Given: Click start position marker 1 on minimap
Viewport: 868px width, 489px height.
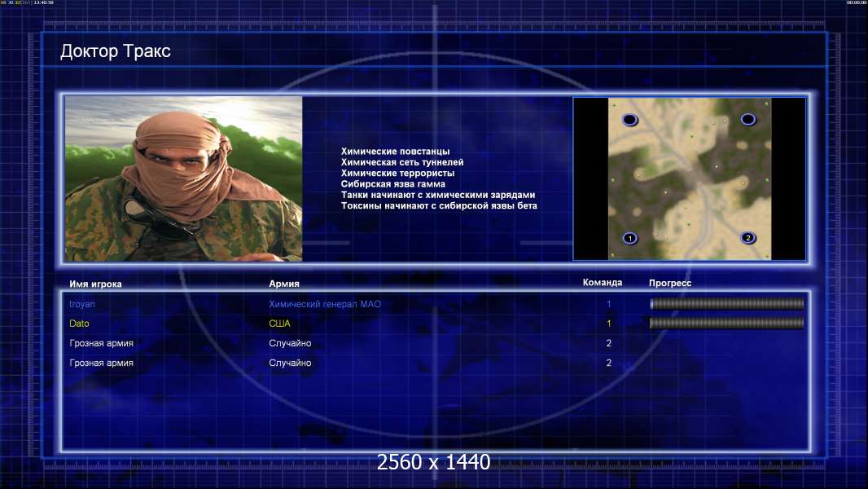Looking at the screenshot, I should (630, 238).
